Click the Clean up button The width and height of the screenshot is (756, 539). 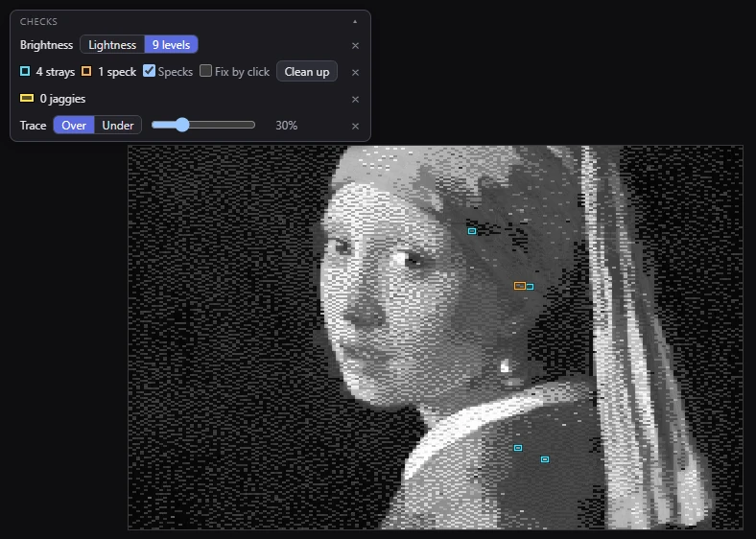[x=307, y=71]
